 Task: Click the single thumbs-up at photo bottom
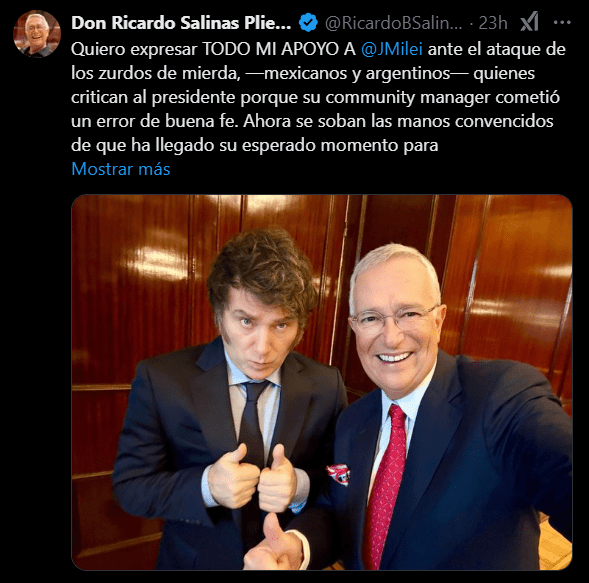(x=277, y=544)
